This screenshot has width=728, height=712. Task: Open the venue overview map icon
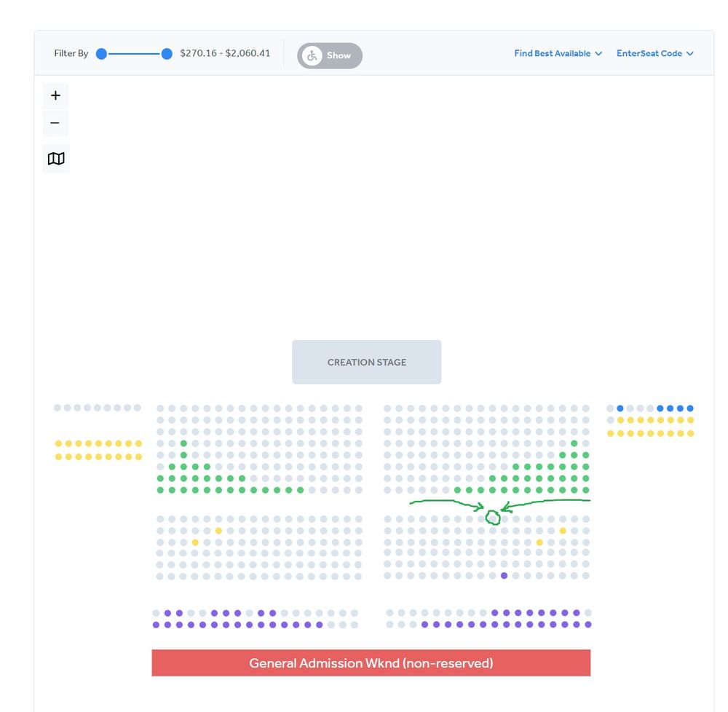[56, 158]
